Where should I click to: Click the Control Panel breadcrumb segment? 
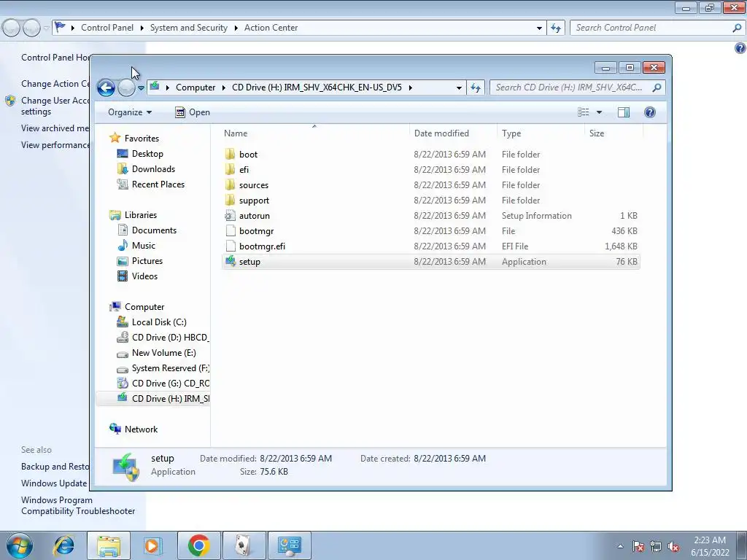pyautogui.click(x=107, y=28)
